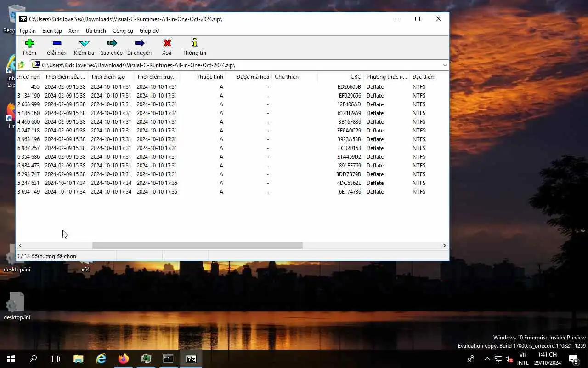Sort by the Chú thích column header
The image size is (588, 368).
tap(294, 77)
